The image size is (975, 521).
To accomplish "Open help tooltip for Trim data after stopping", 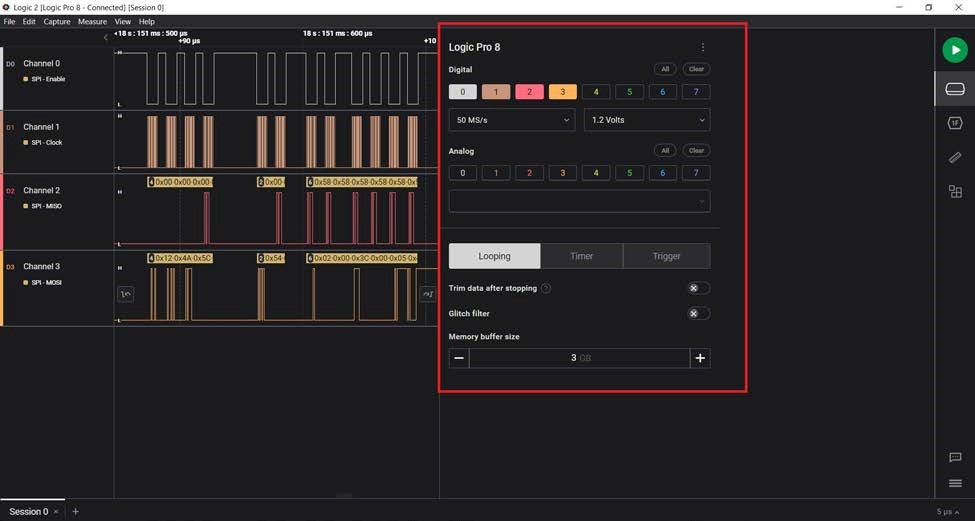I will 545,288.
